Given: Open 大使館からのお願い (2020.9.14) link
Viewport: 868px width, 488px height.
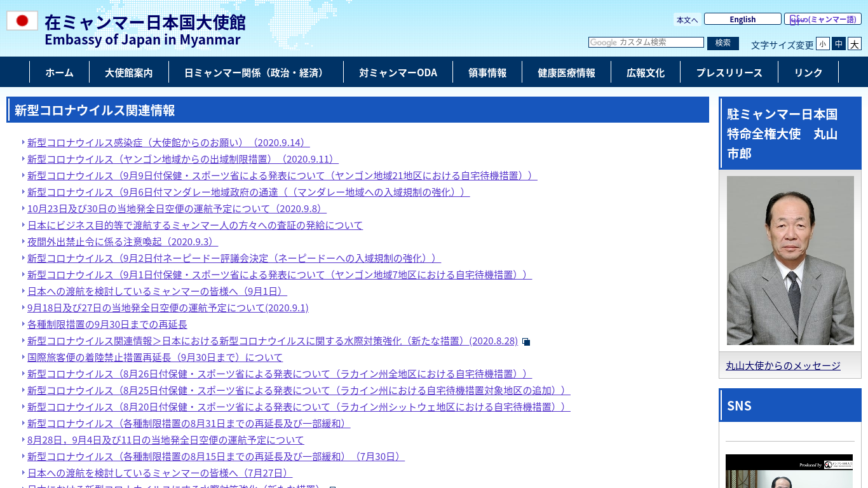Looking at the screenshot, I should click(x=168, y=142).
